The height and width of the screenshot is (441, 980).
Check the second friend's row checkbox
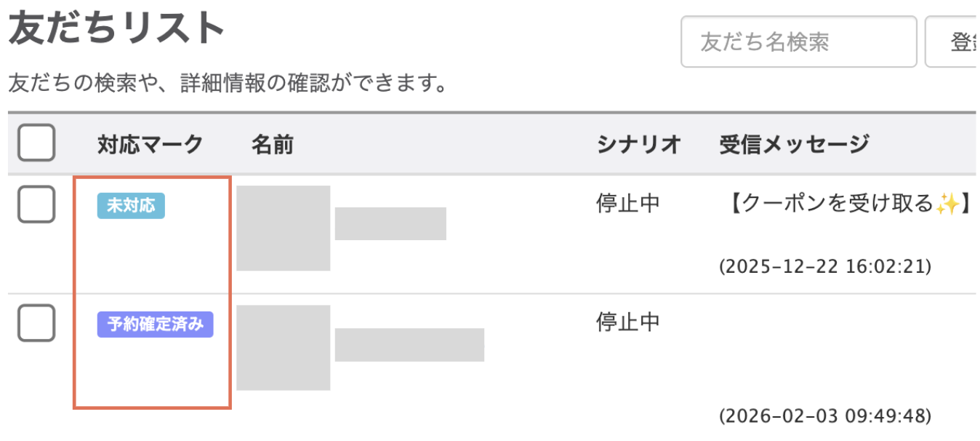click(x=36, y=323)
